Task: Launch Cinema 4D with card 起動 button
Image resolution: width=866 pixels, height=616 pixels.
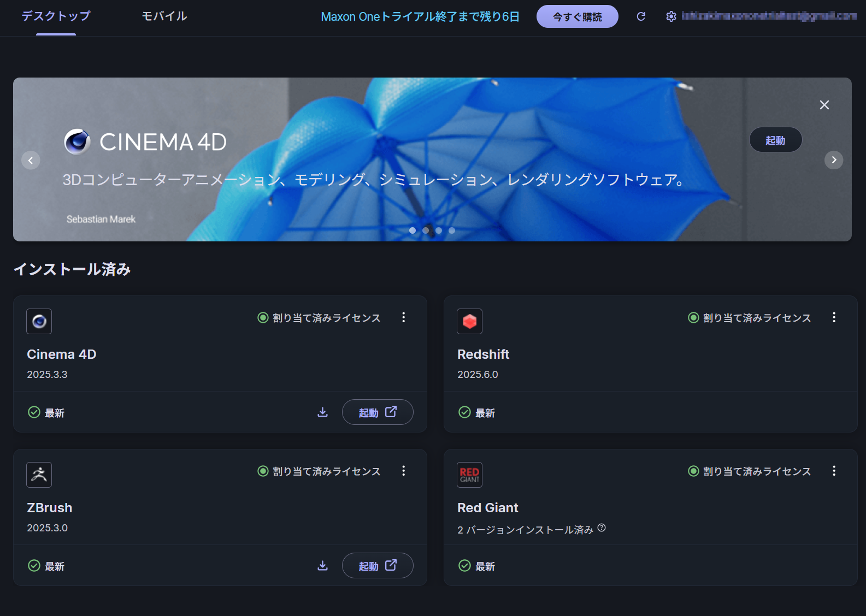Action: (x=378, y=412)
